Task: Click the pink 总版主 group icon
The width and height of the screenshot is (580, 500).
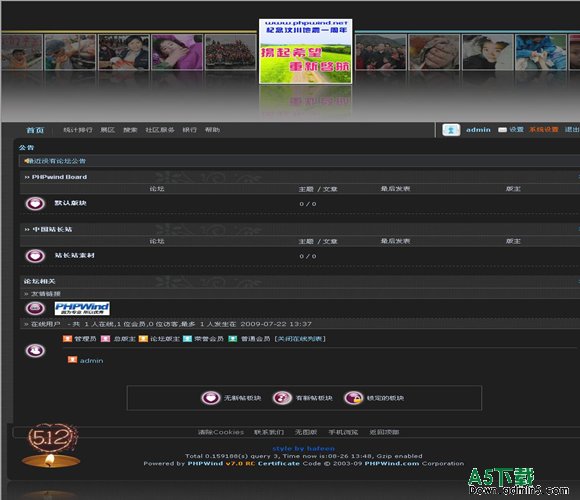Action: 105,339
